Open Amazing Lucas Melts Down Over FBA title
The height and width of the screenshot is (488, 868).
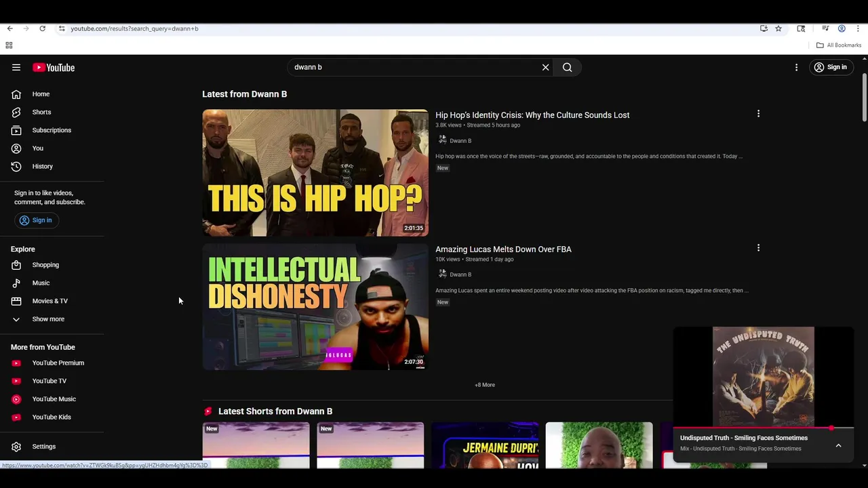pyautogui.click(x=503, y=249)
